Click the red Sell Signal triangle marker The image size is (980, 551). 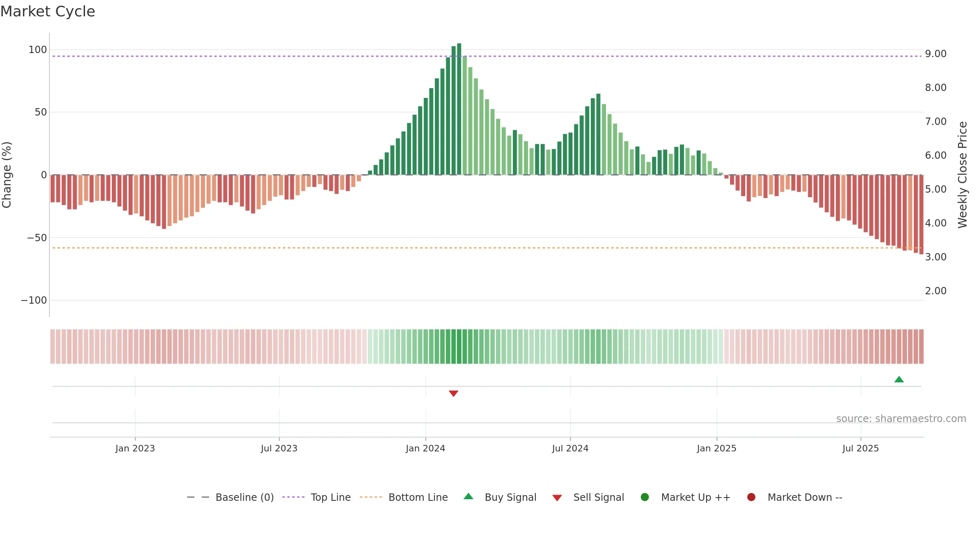click(453, 393)
